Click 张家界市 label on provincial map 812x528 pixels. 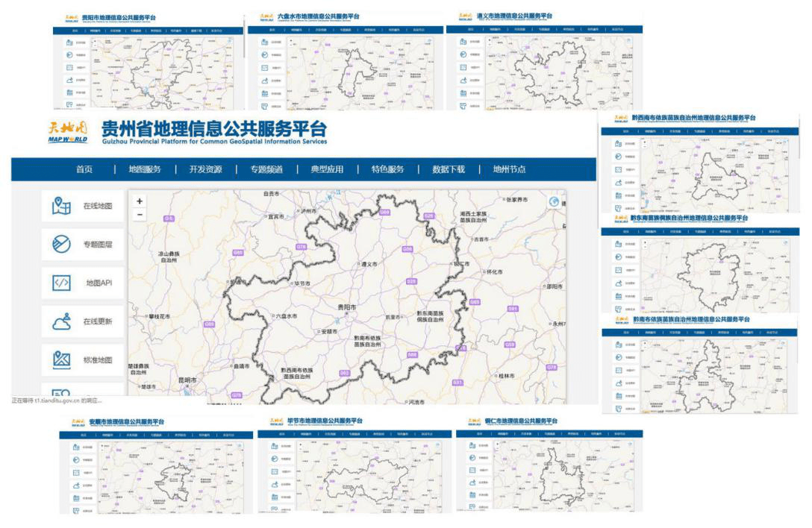click(516, 200)
